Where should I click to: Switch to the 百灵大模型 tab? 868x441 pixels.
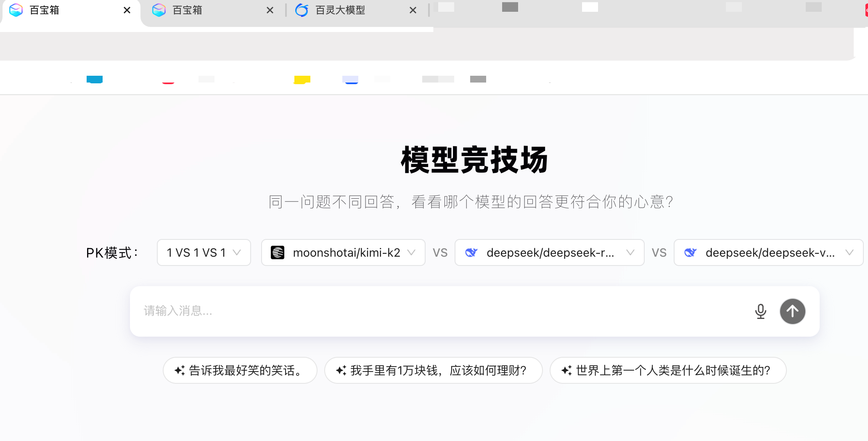click(340, 10)
